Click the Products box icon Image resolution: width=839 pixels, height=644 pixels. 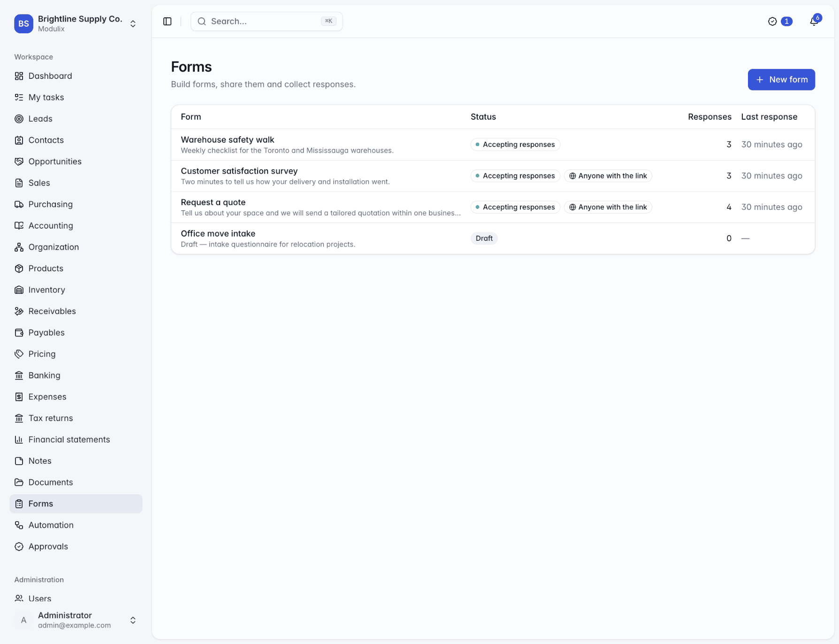19,268
